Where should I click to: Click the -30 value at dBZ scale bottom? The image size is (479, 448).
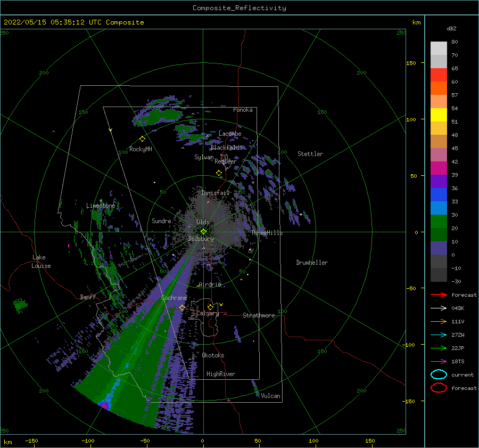coord(456,281)
